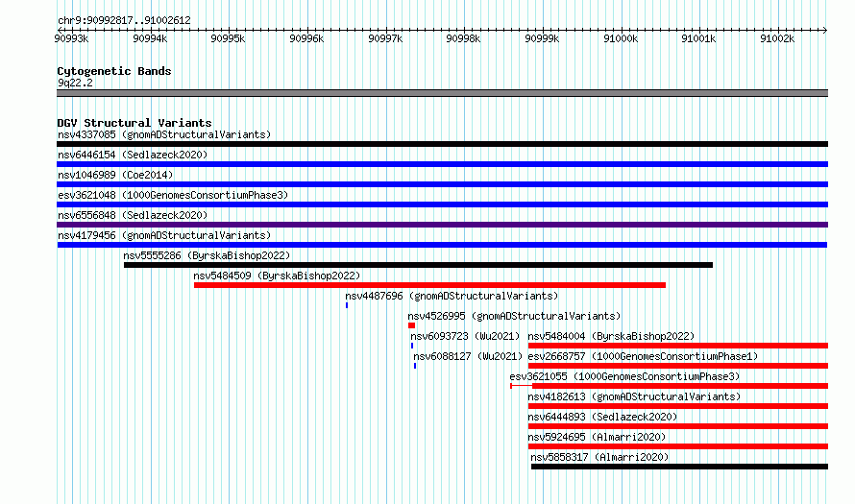Click the red nsv6444893 variant bar

[678, 426]
